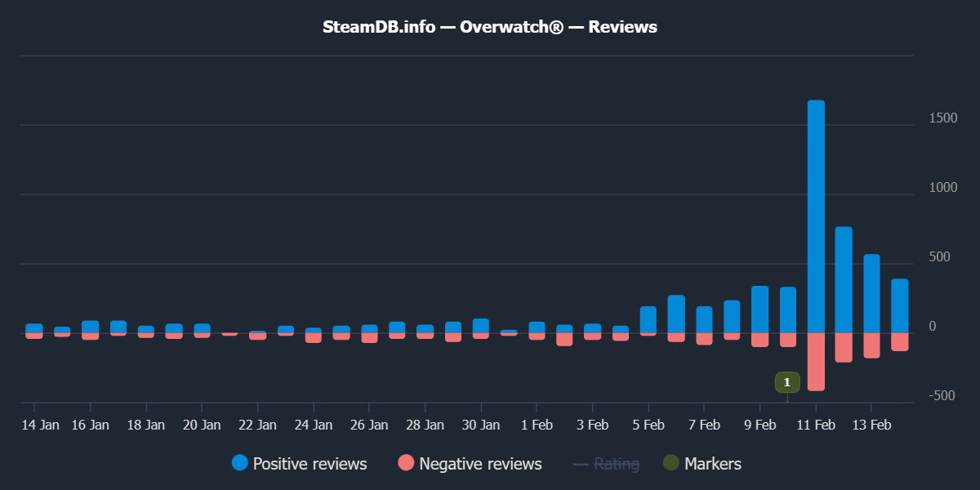Image resolution: width=980 pixels, height=490 pixels.
Task: Click the positive bar for 9 Feb
Action: click(759, 310)
